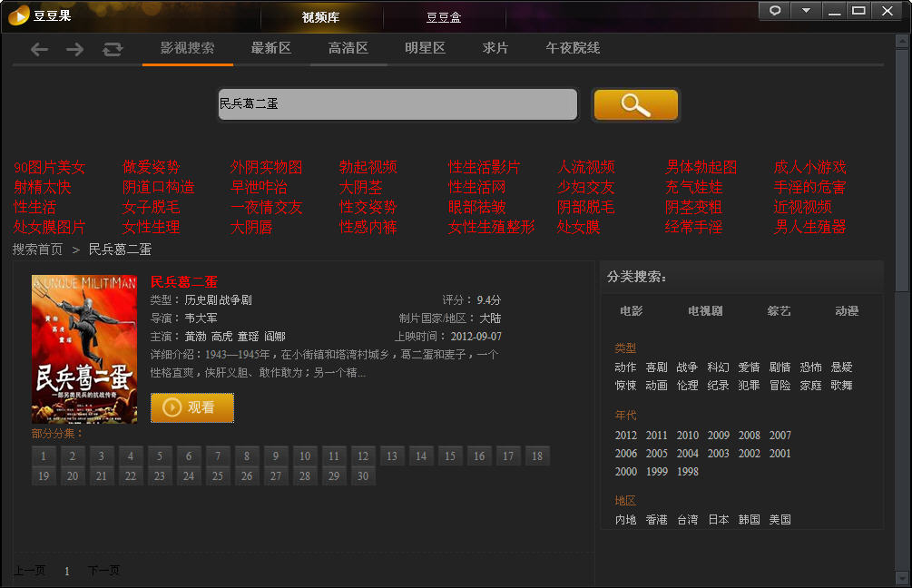This screenshot has height=588, width=912.
Task: Select episode 30 from the episode list
Action: point(363,475)
